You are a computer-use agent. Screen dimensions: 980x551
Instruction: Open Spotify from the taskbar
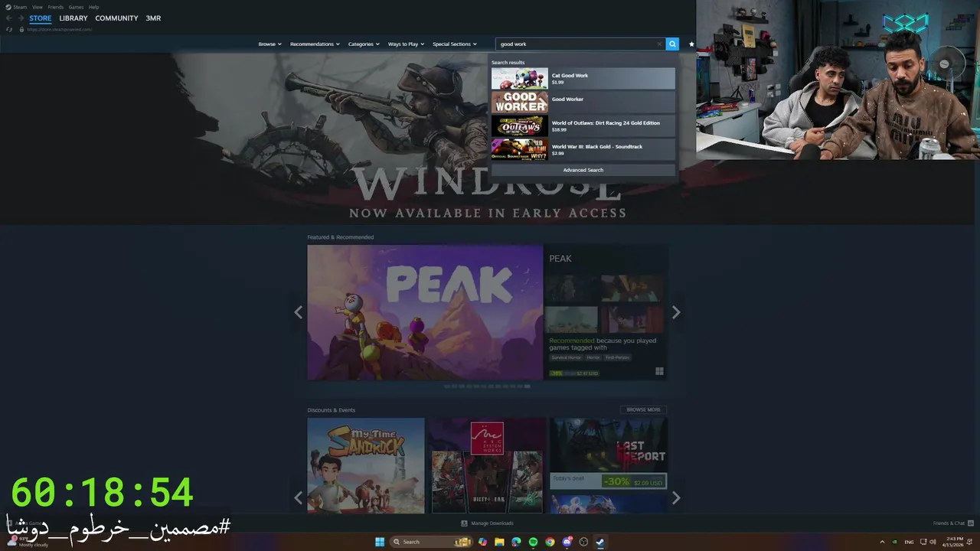(x=533, y=542)
